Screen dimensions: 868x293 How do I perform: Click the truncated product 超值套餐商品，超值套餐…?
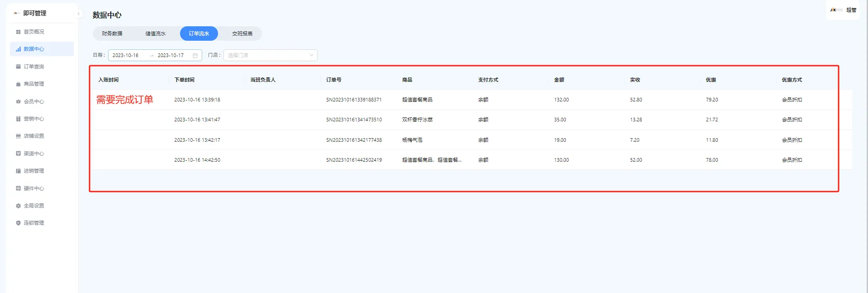432,160
